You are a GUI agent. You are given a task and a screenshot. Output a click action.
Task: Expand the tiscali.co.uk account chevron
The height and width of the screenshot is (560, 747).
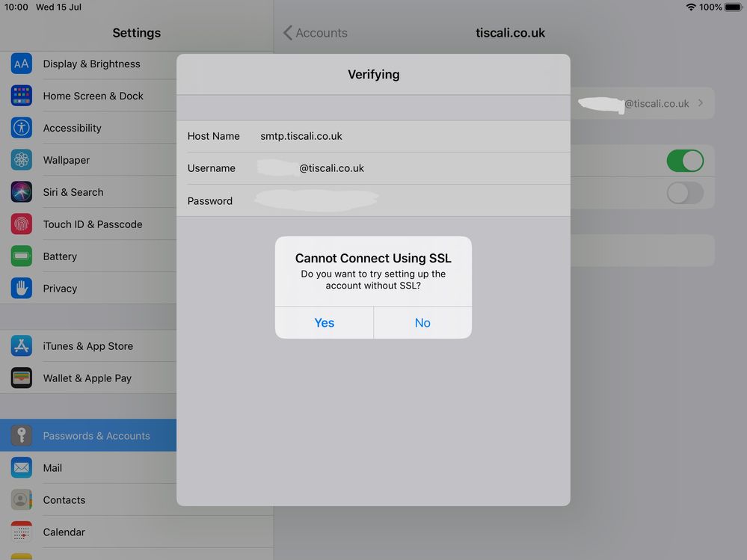701,103
